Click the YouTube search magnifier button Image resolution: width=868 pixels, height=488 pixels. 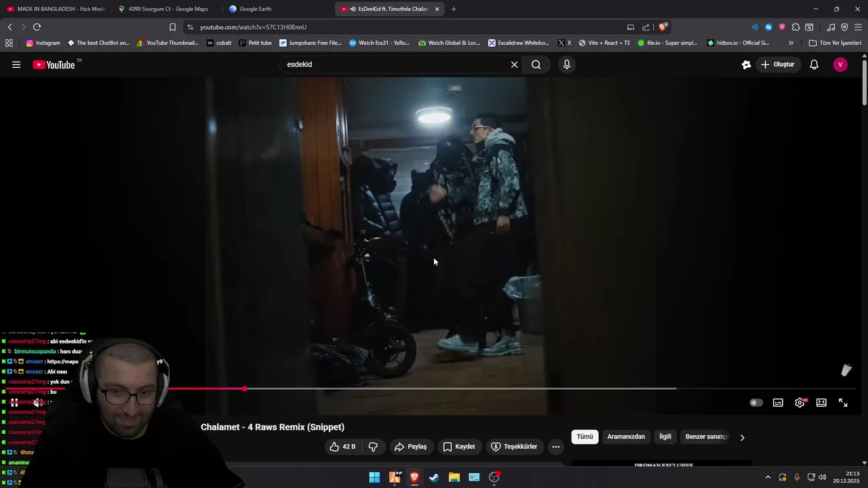point(536,65)
